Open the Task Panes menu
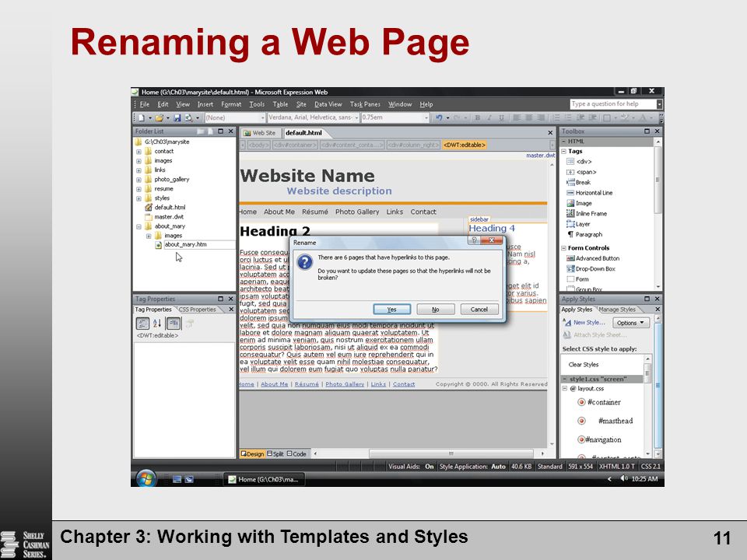 365,104
